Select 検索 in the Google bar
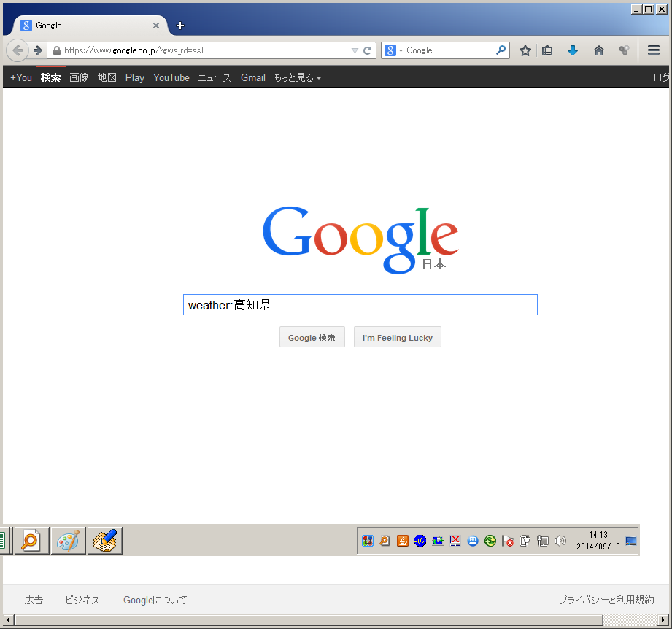Screen dimensions: 672x629 [50, 77]
